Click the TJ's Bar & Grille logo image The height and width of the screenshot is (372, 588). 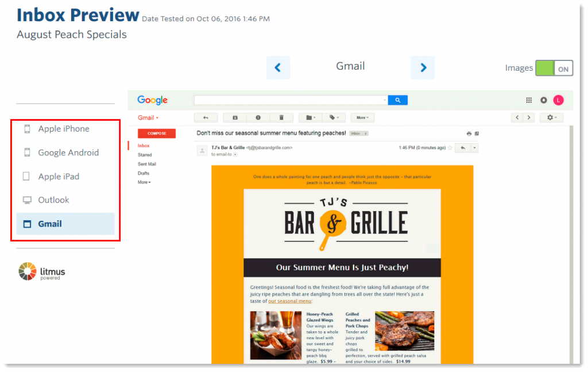(346, 224)
